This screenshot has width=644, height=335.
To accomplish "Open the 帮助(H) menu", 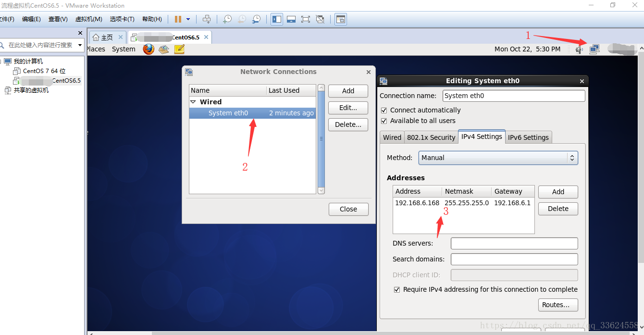I will point(152,19).
